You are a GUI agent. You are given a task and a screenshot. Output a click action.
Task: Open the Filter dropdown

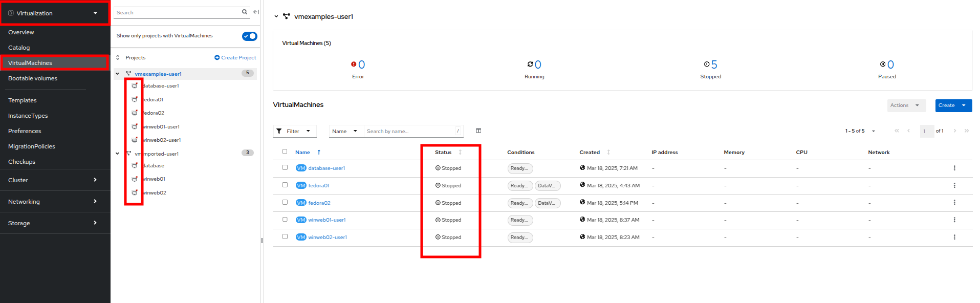[x=294, y=132]
